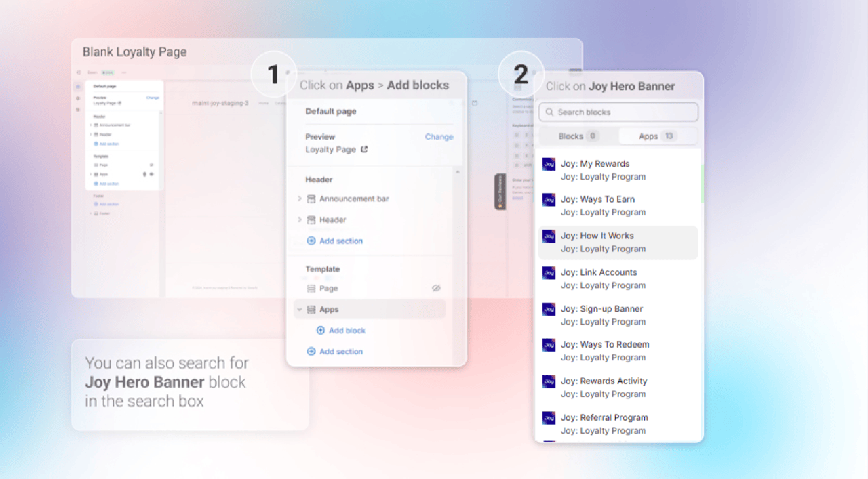Click the Joy logo beside Rewards Activity

tap(549, 381)
